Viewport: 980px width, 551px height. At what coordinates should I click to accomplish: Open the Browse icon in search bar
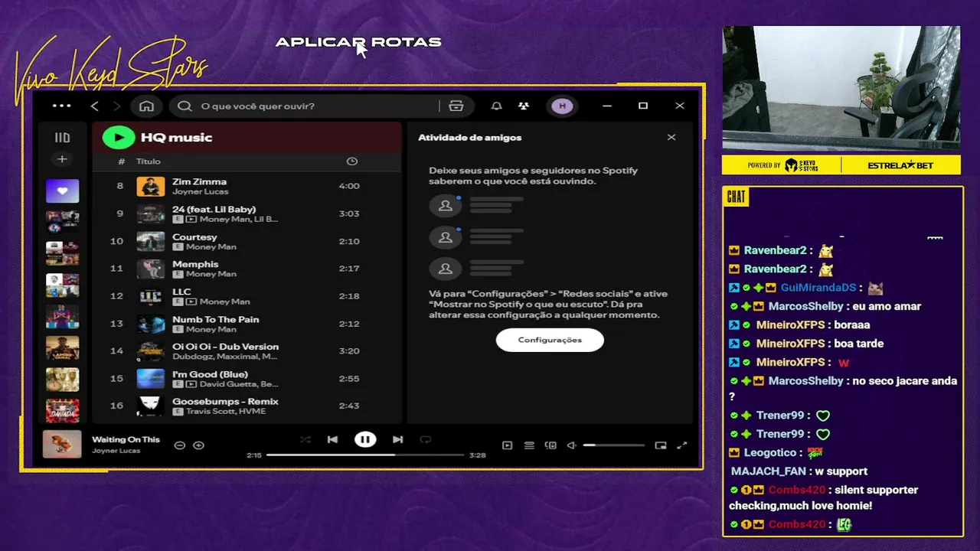point(456,106)
